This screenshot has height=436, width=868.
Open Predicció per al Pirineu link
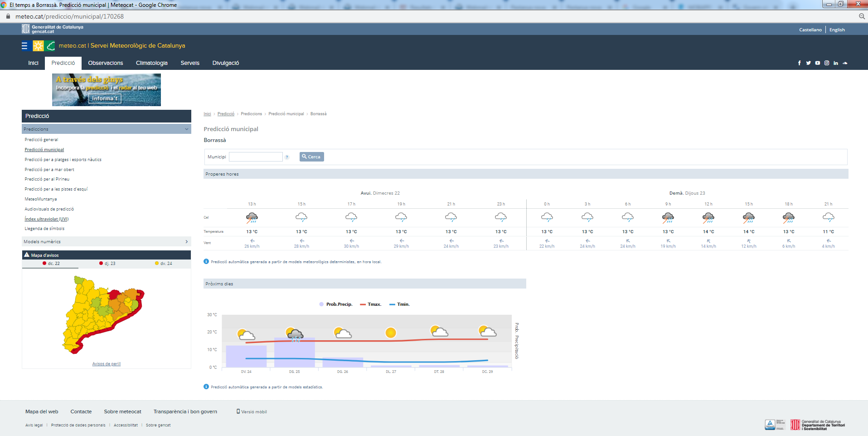click(x=47, y=179)
